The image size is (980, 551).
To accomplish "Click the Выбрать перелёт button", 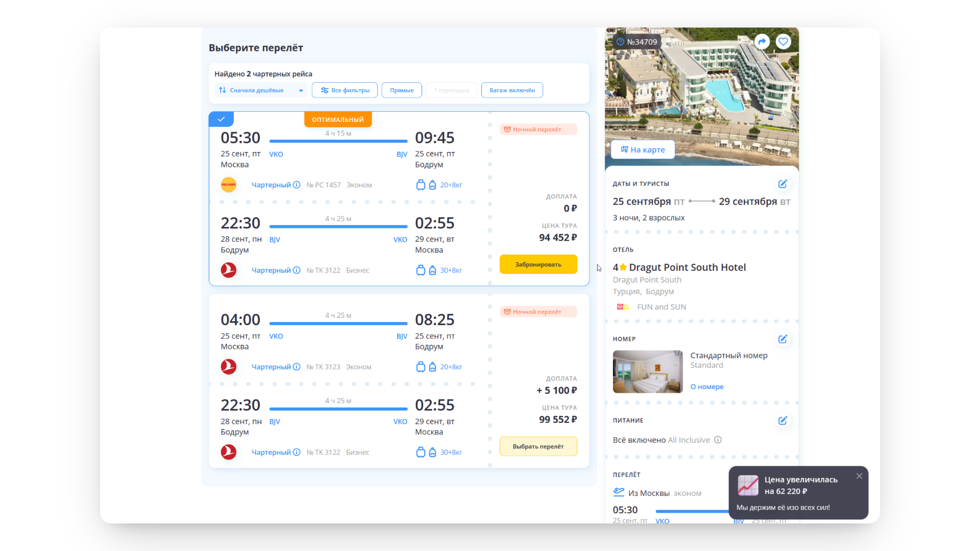I will pyautogui.click(x=538, y=446).
